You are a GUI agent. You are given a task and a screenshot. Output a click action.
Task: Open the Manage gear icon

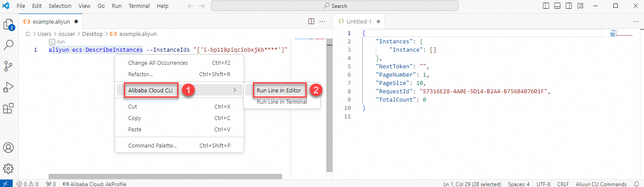pos(9,169)
